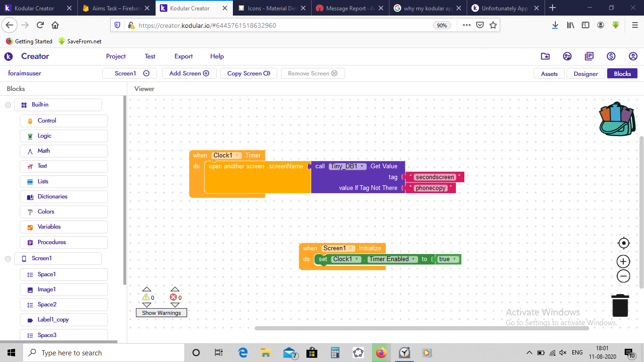Click the trash can in viewer
Viewport: 644px width, 362px height.
(x=620, y=305)
